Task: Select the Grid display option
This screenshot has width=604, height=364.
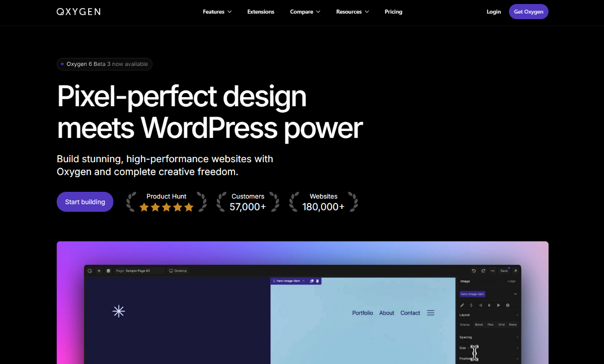Action: [501, 325]
